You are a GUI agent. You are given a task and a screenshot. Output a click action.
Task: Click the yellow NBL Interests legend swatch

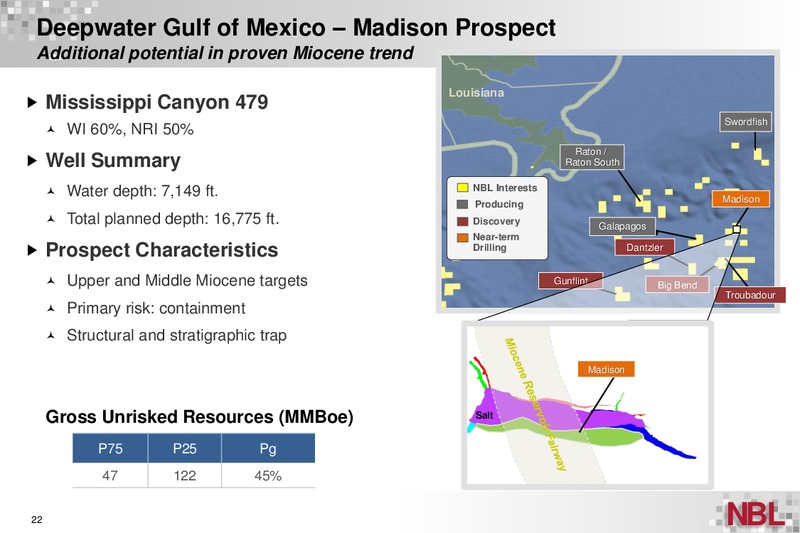point(462,188)
